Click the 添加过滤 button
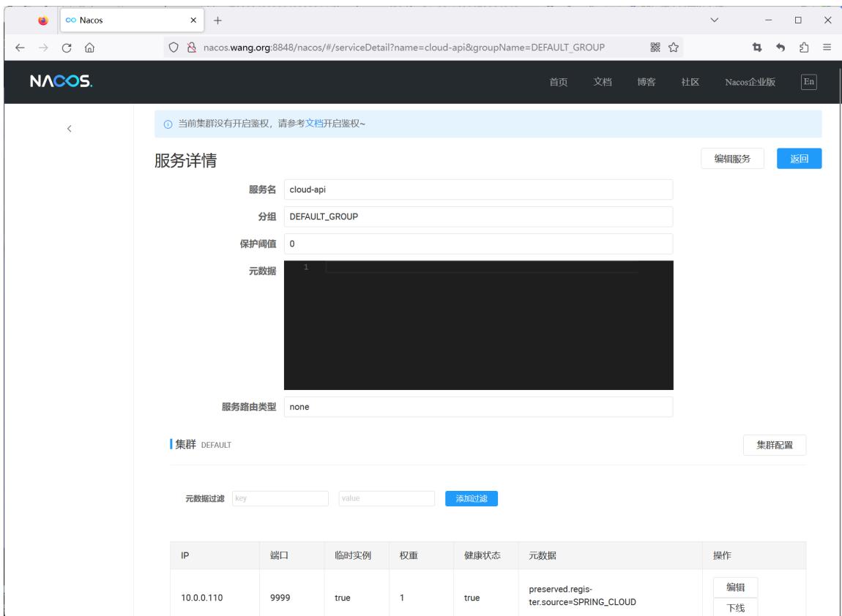This screenshot has width=842, height=616. [x=472, y=498]
